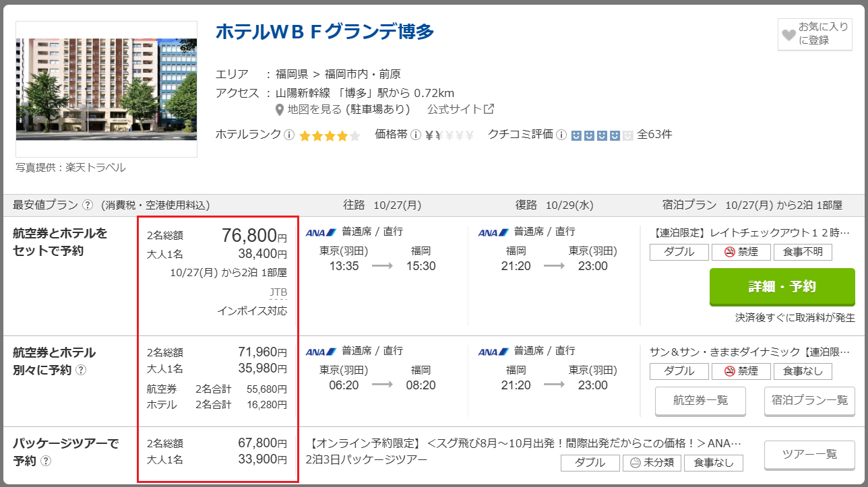Screen dimensions: 868x487
Task: View the ツアー一覧 tour list
Action: [x=809, y=455]
